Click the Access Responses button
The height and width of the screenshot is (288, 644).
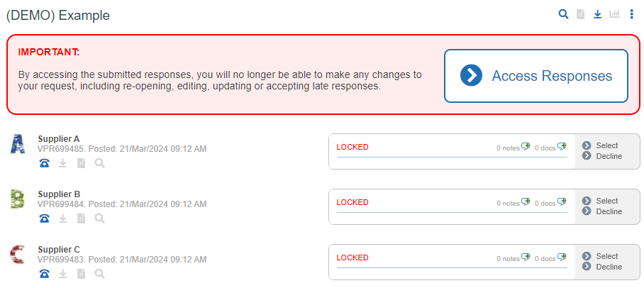coord(536,76)
